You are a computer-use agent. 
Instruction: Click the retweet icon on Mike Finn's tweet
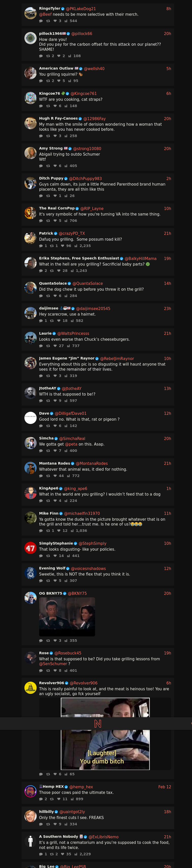(x=48, y=530)
